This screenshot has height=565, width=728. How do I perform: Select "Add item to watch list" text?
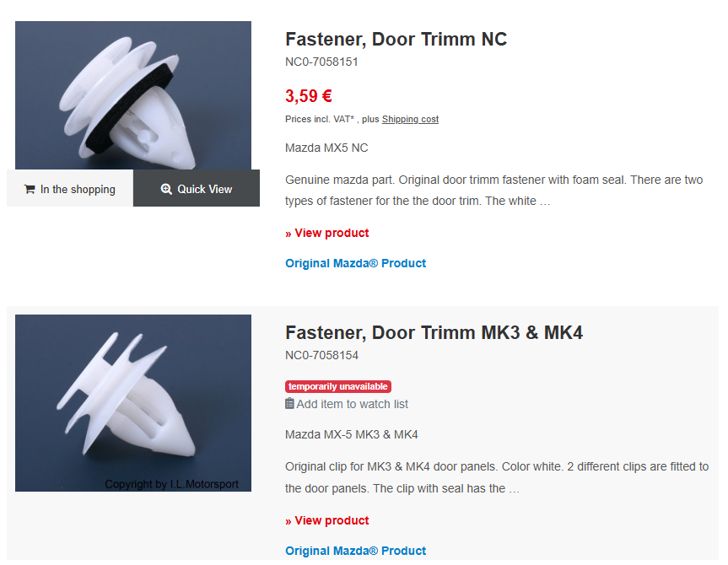click(x=352, y=404)
